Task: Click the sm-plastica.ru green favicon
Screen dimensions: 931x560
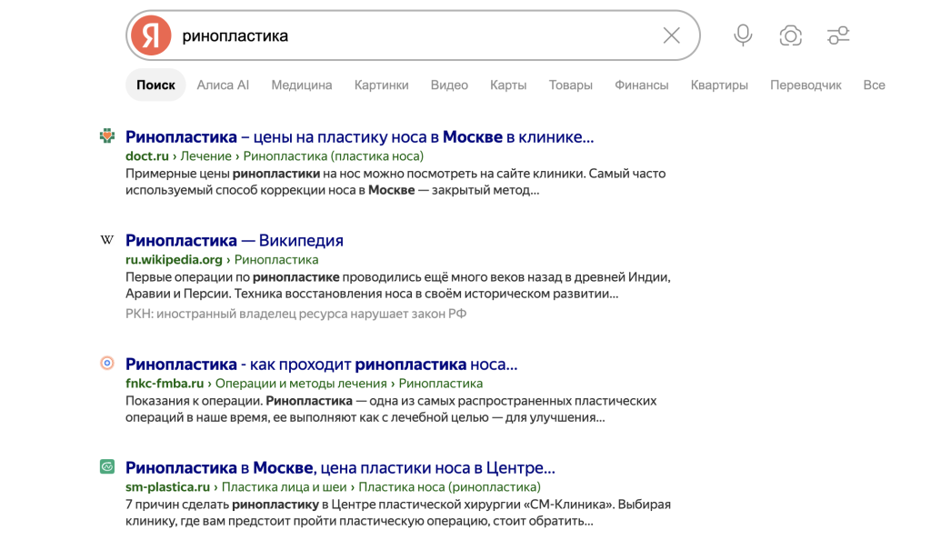Action: pos(107,466)
